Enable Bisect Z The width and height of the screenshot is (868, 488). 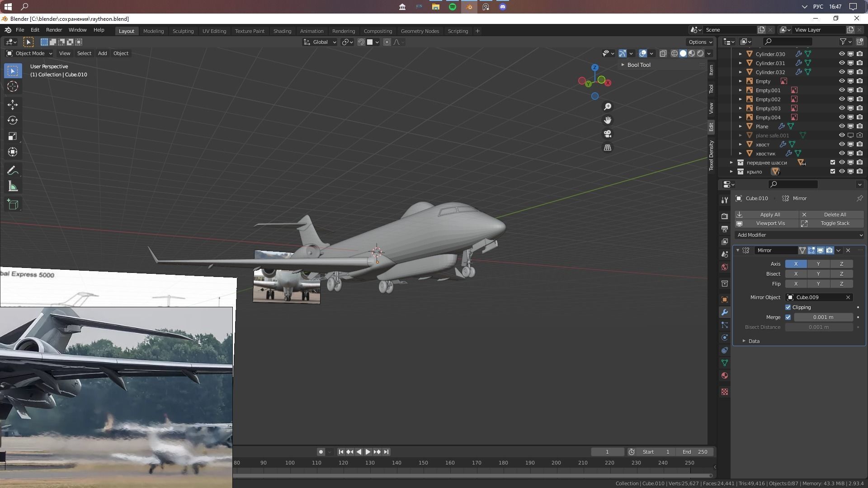tap(841, 274)
